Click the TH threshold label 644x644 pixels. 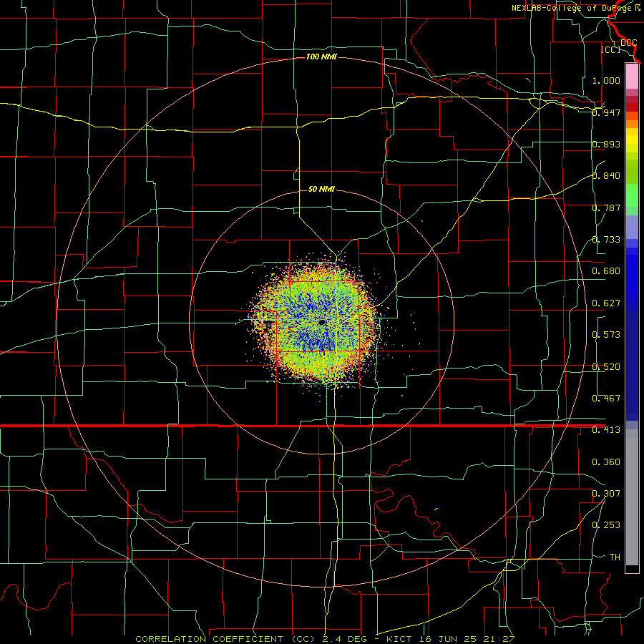pos(615,557)
